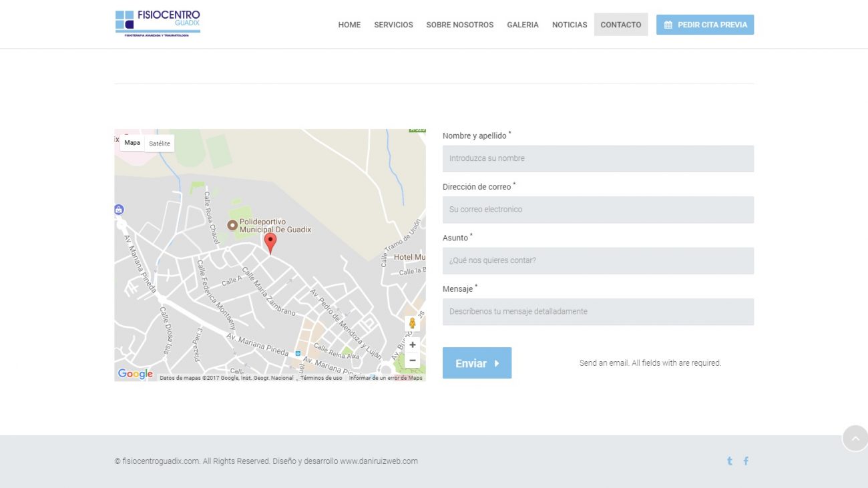Viewport: 868px width, 488px height.
Task: Open the Facebook social icon in footer
Action: point(746,461)
